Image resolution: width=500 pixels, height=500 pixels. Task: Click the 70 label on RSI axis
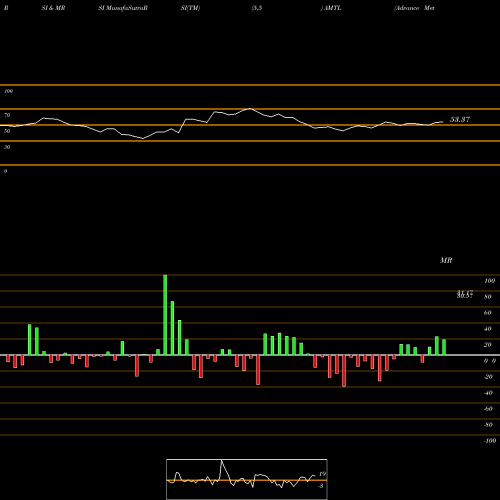(7, 115)
